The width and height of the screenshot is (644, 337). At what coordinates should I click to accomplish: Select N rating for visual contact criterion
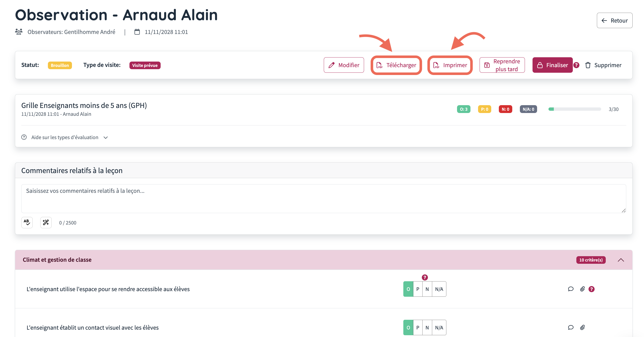427,328
